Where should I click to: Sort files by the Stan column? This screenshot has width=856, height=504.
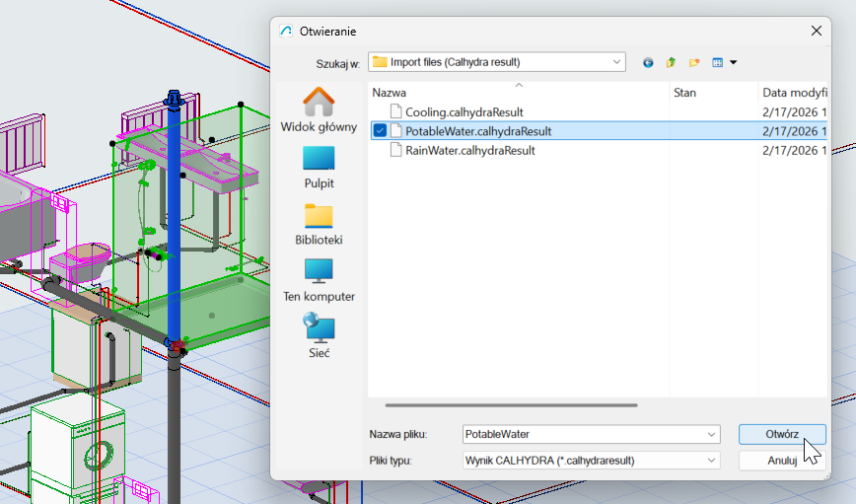click(x=714, y=93)
